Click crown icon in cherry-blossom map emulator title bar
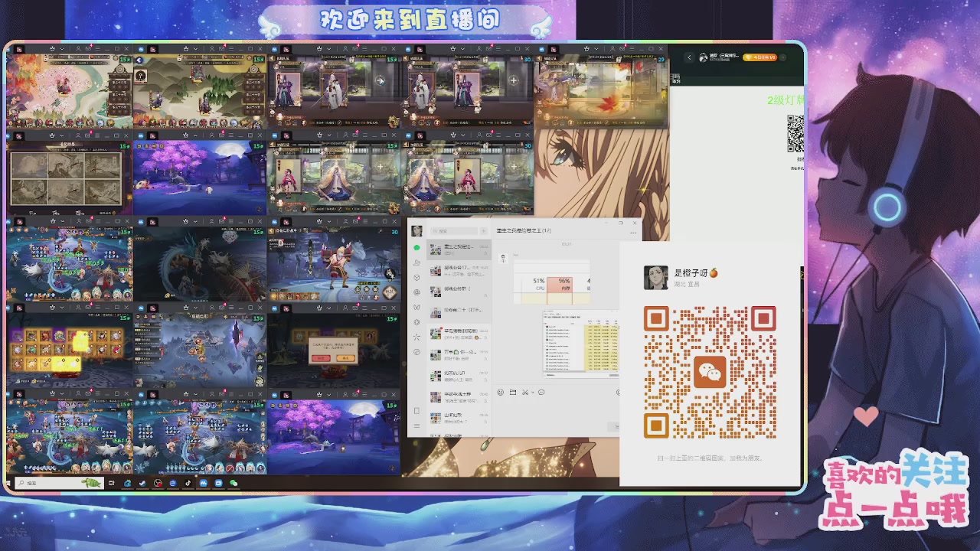980x551 pixels. click(52, 49)
